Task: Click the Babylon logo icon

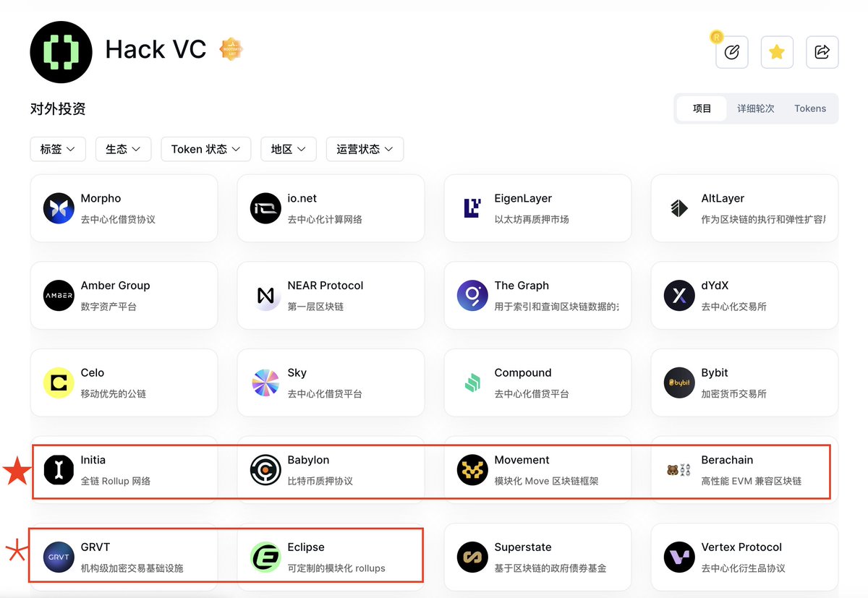Action: (265, 470)
